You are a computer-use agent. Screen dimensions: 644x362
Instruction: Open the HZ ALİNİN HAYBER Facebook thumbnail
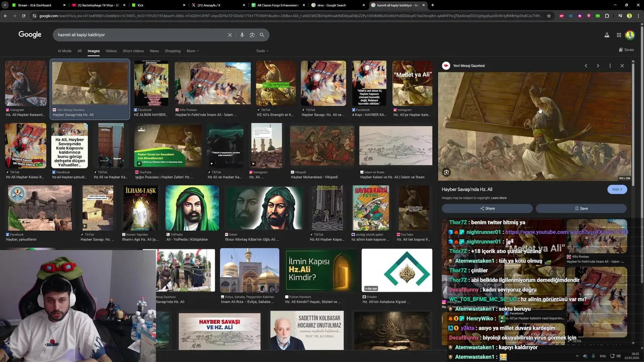(x=151, y=83)
